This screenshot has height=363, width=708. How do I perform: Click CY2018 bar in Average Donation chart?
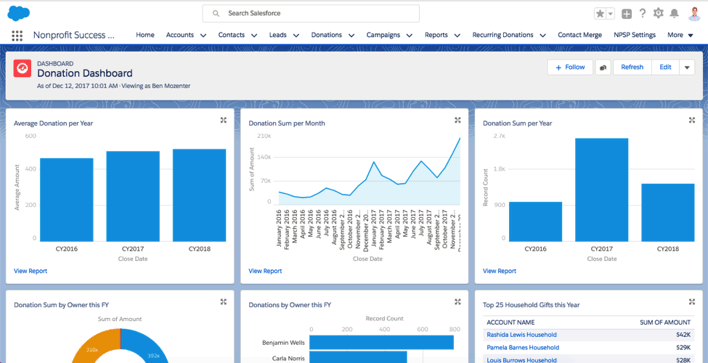(x=200, y=195)
